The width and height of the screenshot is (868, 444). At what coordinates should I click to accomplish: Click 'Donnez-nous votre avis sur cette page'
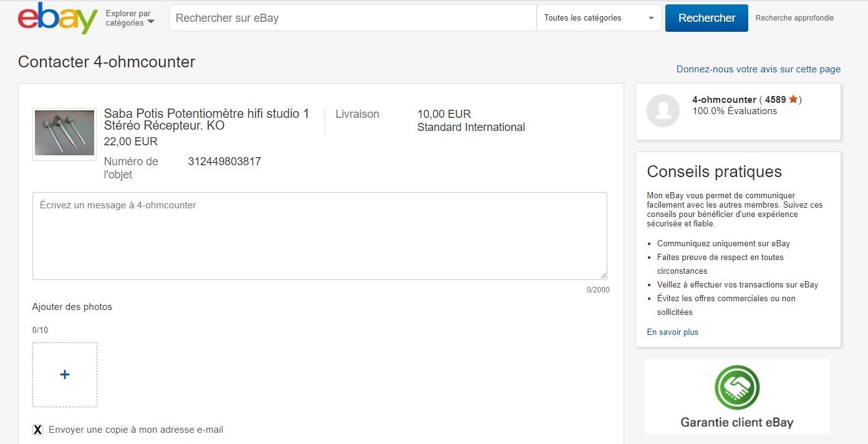point(758,69)
